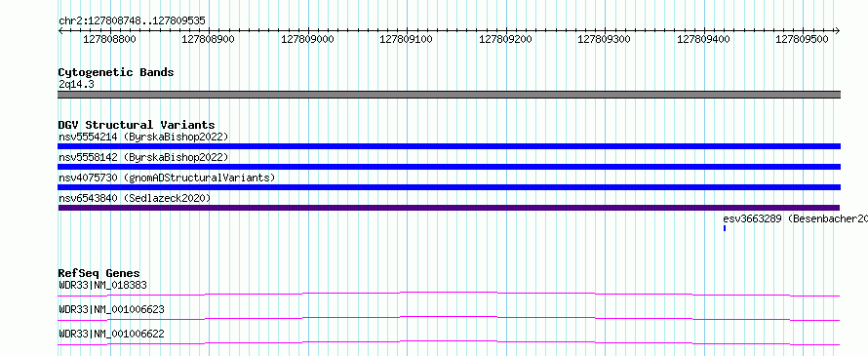Click the gray 2q14.3 cytogenetic band bar
The height and width of the screenshot is (356, 868).
point(449,95)
